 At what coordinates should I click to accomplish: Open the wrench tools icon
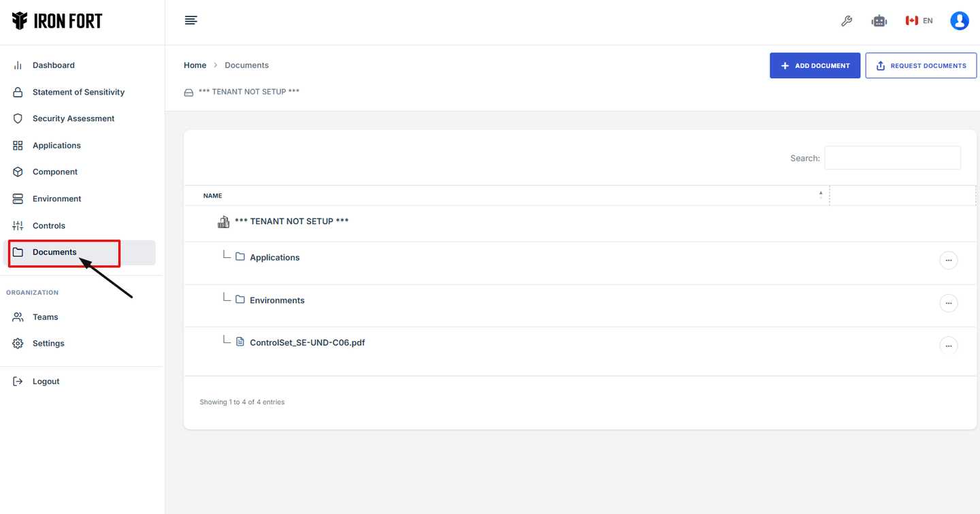coord(847,21)
